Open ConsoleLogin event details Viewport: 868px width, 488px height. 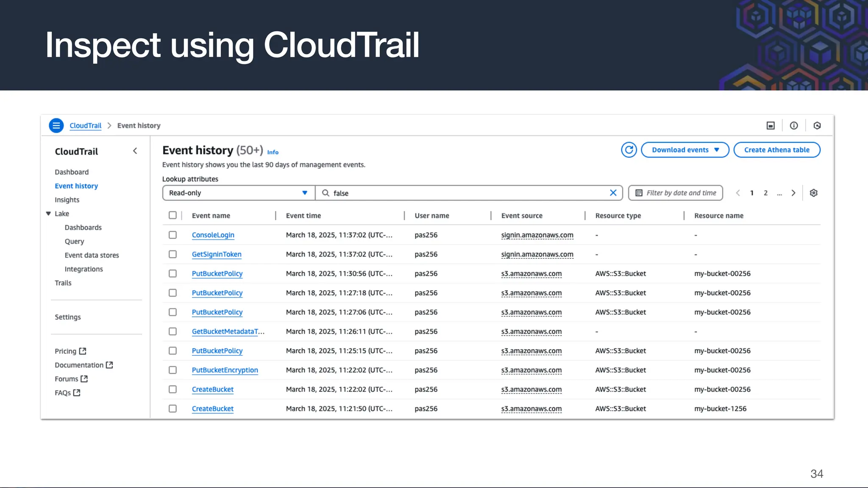213,235
